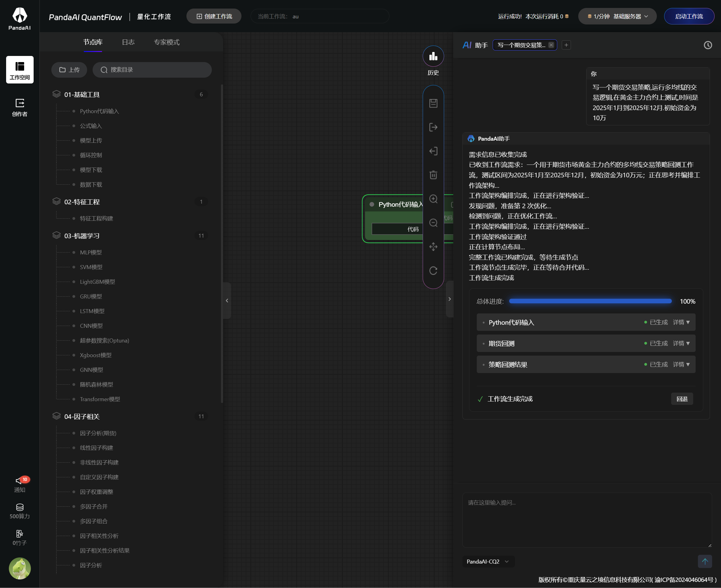Click the 01-基础工具 layers icon
Viewport: 721px width, 588px height.
(x=57, y=94)
